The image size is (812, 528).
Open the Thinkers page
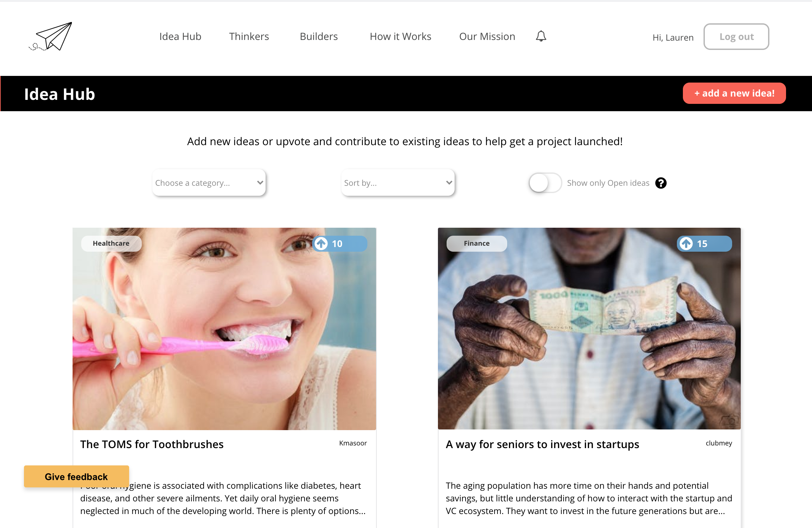coord(249,37)
